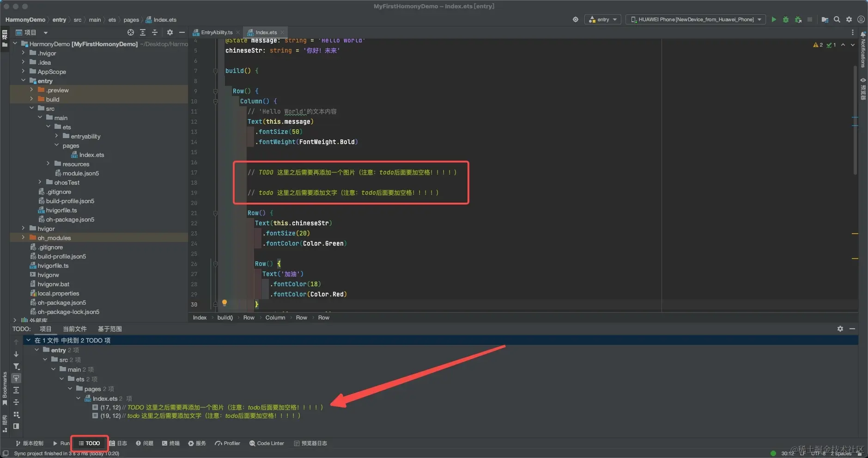Open search everywhere magnifier icon
Viewport: 868px width, 458px height.
pos(837,19)
